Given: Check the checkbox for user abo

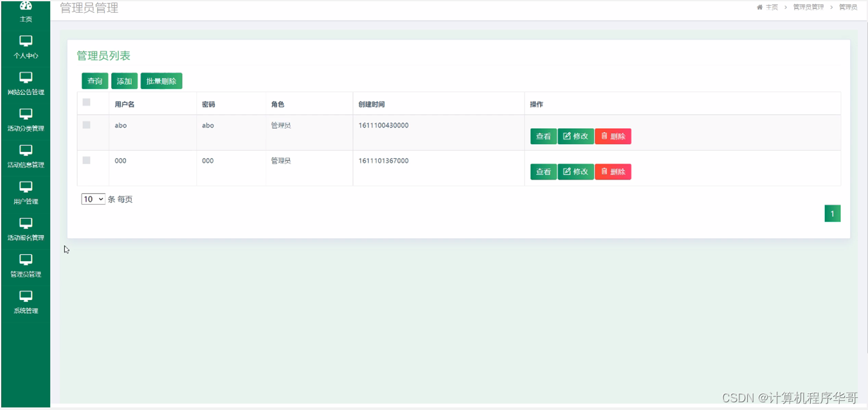Looking at the screenshot, I should (x=87, y=125).
